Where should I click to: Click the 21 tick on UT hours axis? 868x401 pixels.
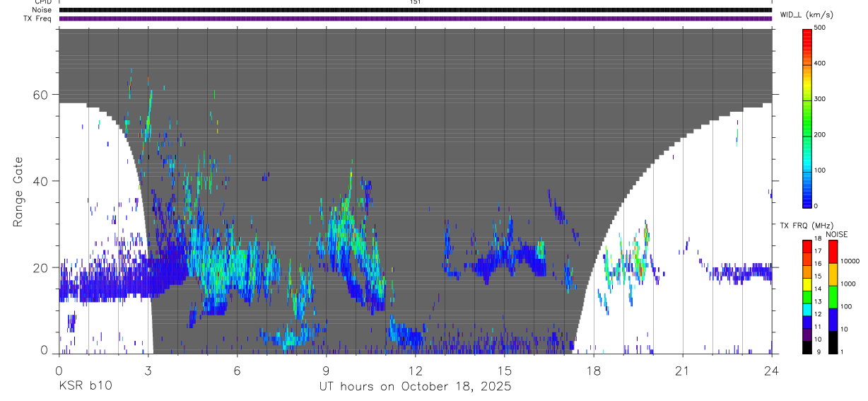coord(683,370)
